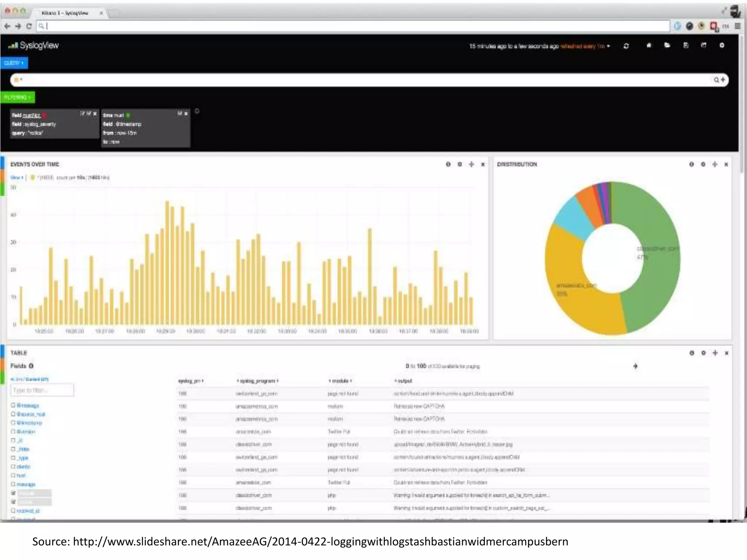Viewport: 747px width, 560px height.
Task: Click the dashboard refresh icon
Action: 626,46
